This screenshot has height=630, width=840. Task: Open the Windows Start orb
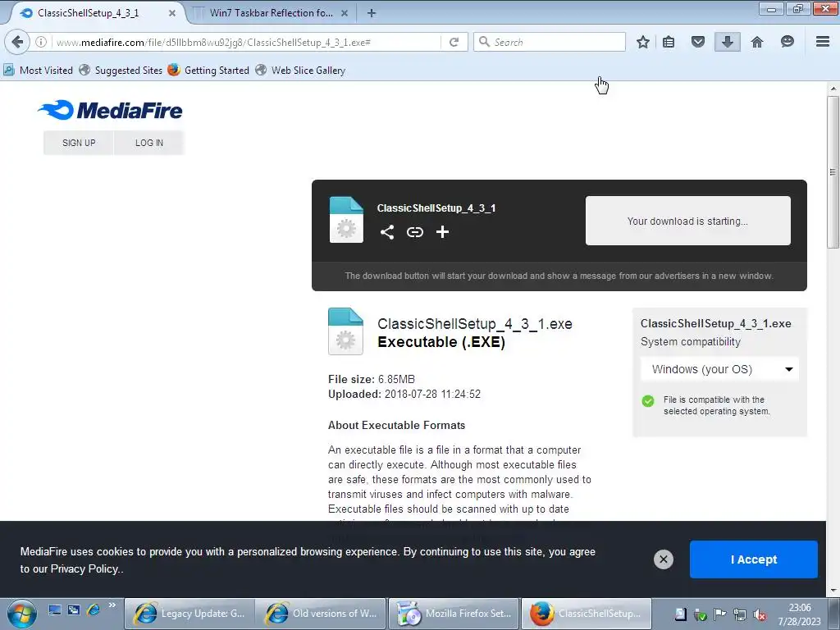(x=22, y=614)
